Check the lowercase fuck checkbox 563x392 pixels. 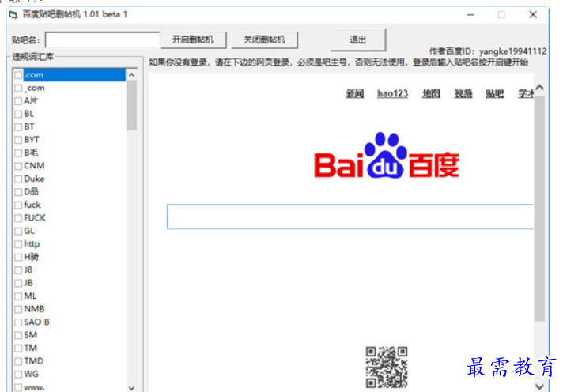(x=18, y=205)
